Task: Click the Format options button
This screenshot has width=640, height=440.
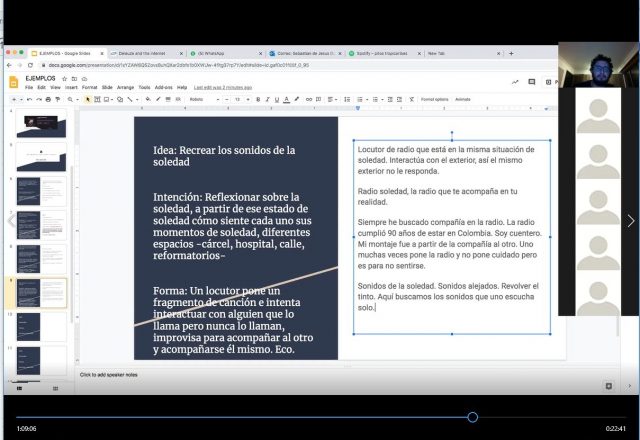Action: point(434,100)
